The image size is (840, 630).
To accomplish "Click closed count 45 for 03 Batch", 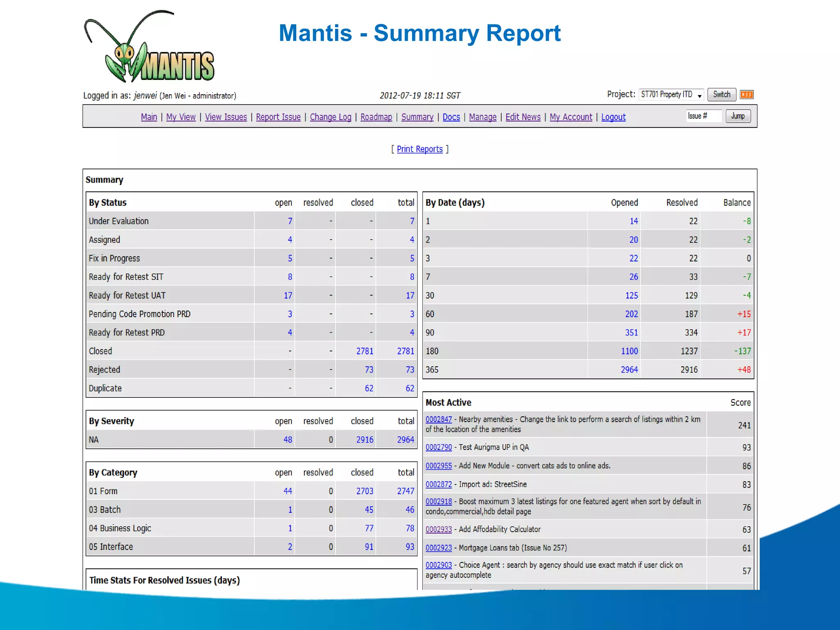I will 369,509.
